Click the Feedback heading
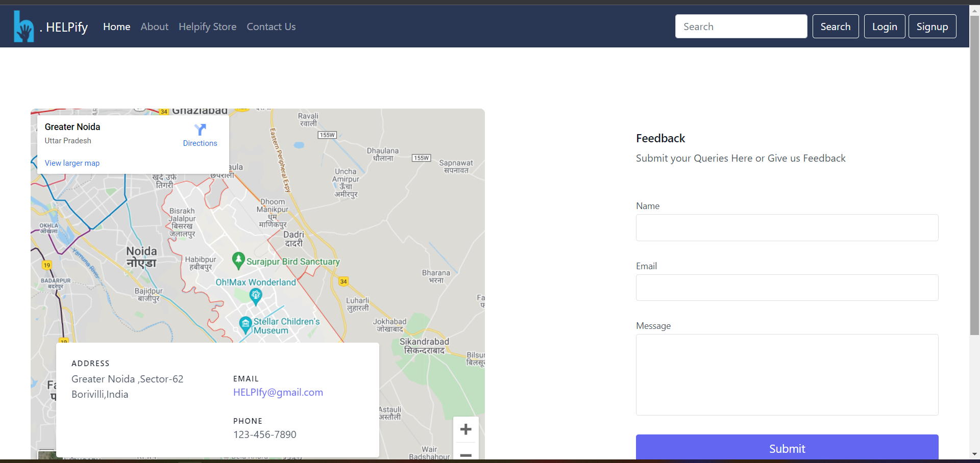980x463 pixels. coord(660,138)
